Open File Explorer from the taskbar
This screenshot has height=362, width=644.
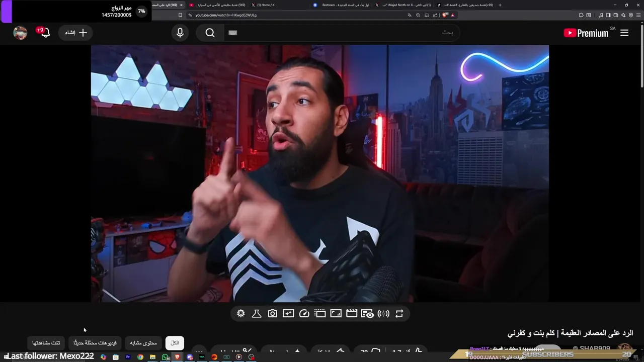pyautogui.click(x=153, y=357)
